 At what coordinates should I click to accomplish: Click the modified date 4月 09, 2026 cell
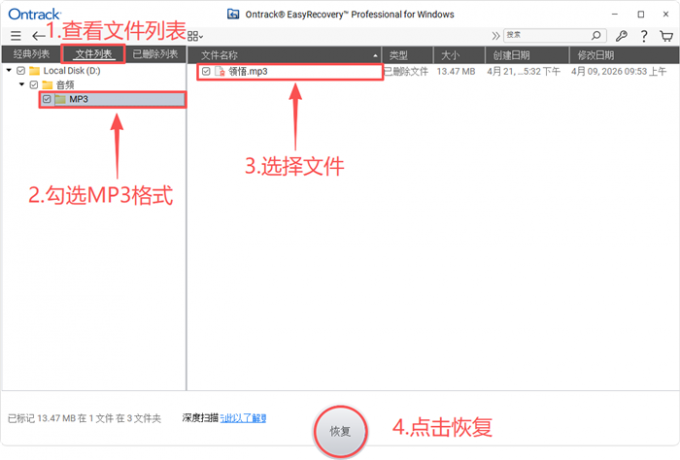[619, 72]
